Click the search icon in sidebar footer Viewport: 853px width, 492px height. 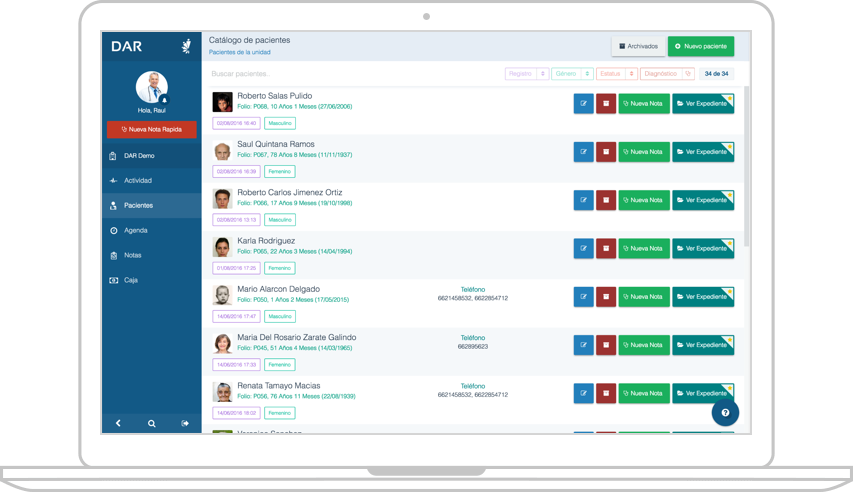152,424
